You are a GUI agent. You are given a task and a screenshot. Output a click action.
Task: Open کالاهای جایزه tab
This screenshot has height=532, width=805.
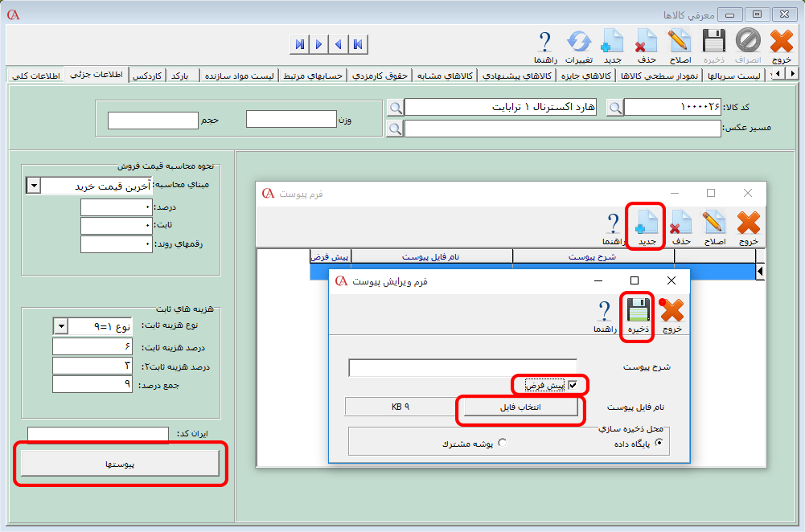click(x=586, y=76)
